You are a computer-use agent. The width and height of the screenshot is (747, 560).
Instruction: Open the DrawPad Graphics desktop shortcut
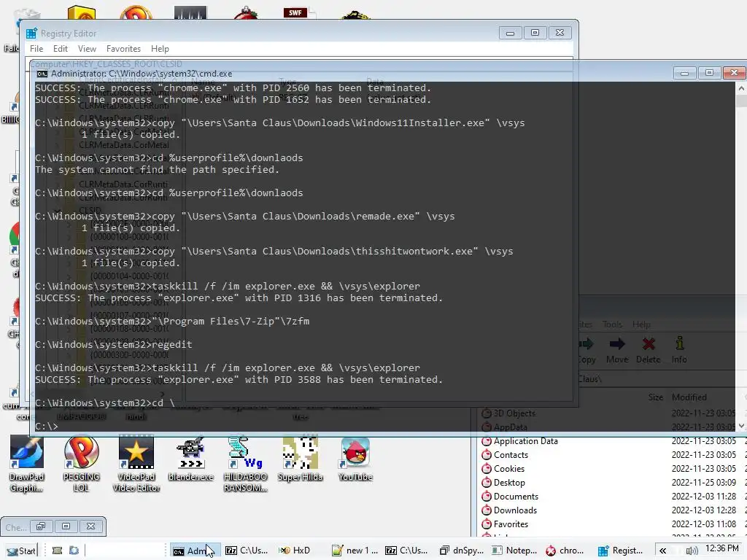pyautogui.click(x=27, y=464)
